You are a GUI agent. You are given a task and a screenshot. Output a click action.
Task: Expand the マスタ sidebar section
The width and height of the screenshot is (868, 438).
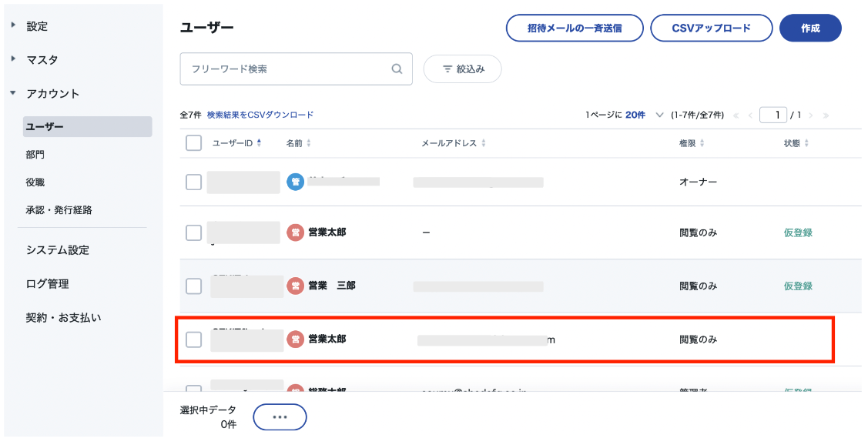pyautogui.click(x=13, y=59)
